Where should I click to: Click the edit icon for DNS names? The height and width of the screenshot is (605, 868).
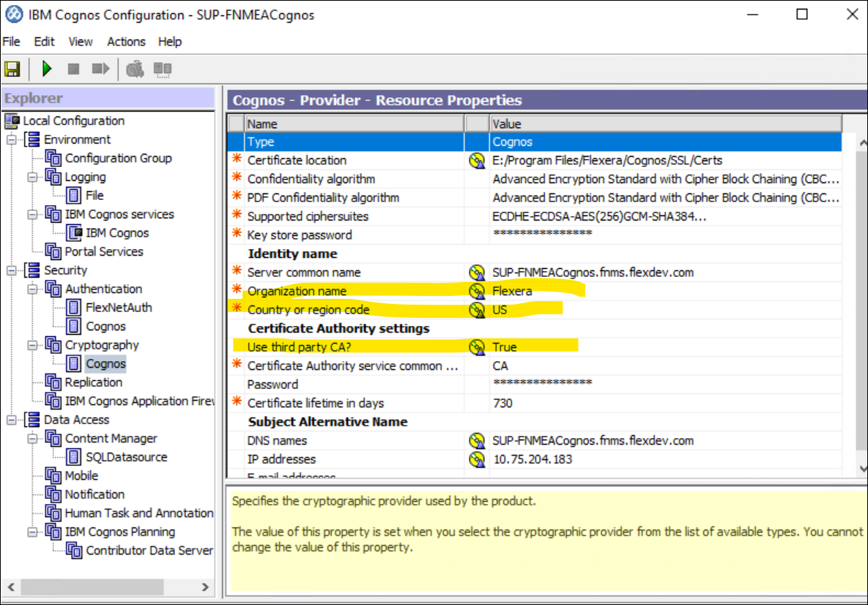click(x=477, y=441)
